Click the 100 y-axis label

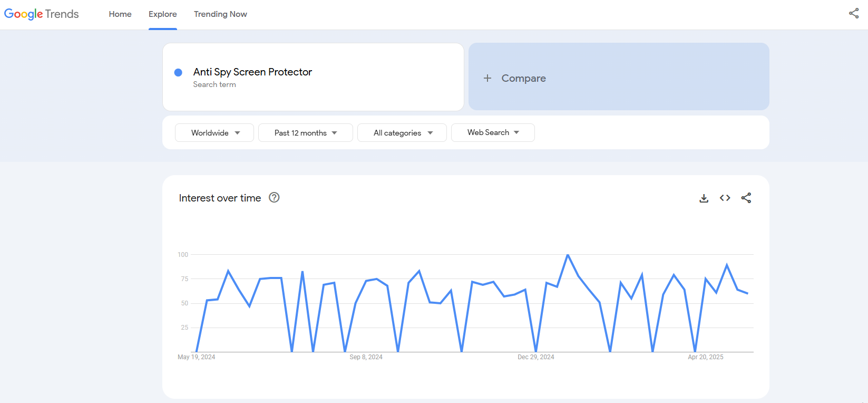pos(183,255)
